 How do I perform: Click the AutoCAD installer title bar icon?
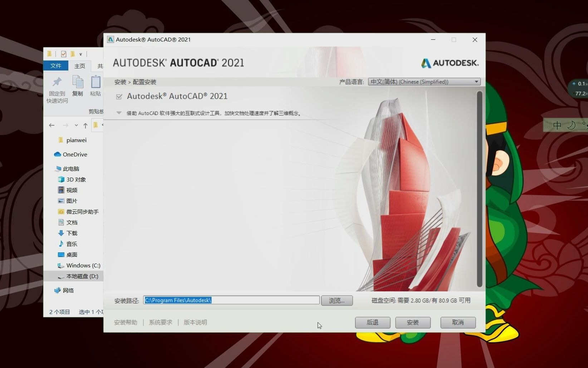(111, 39)
